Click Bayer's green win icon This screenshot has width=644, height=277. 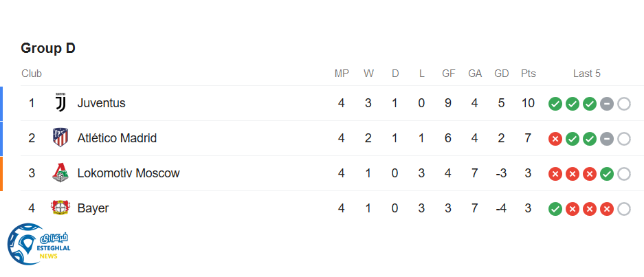coord(555,209)
